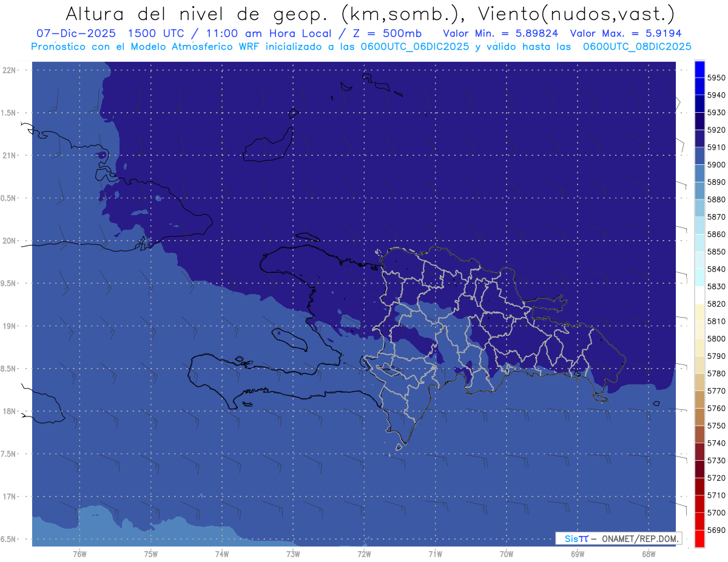This screenshot has height=562, width=728.
Task: Click the '70W' longitude label
Action: pos(507,554)
